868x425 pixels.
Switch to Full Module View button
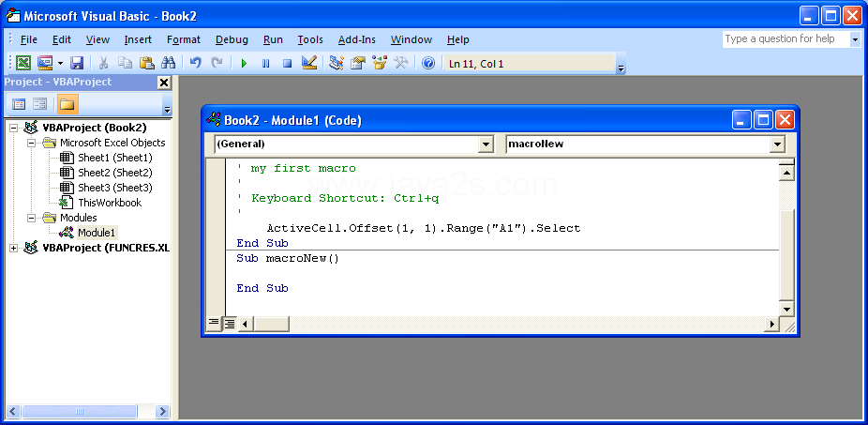pos(229,323)
